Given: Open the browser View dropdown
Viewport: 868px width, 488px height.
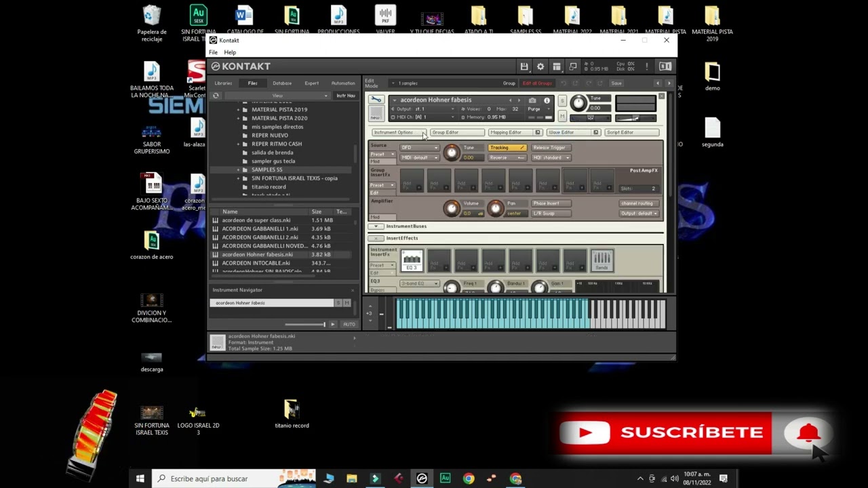Looking at the screenshot, I should coord(277,96).
